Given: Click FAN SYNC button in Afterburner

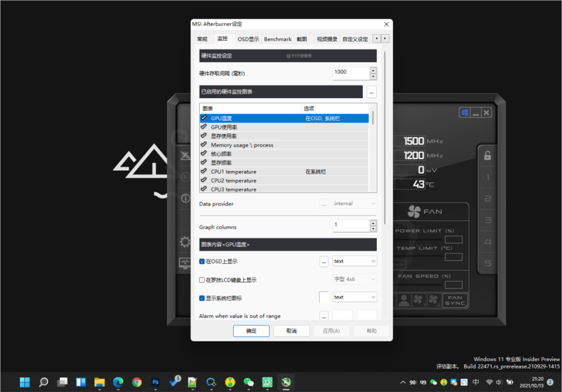Looking at the screenshot, I should [455, 300].
